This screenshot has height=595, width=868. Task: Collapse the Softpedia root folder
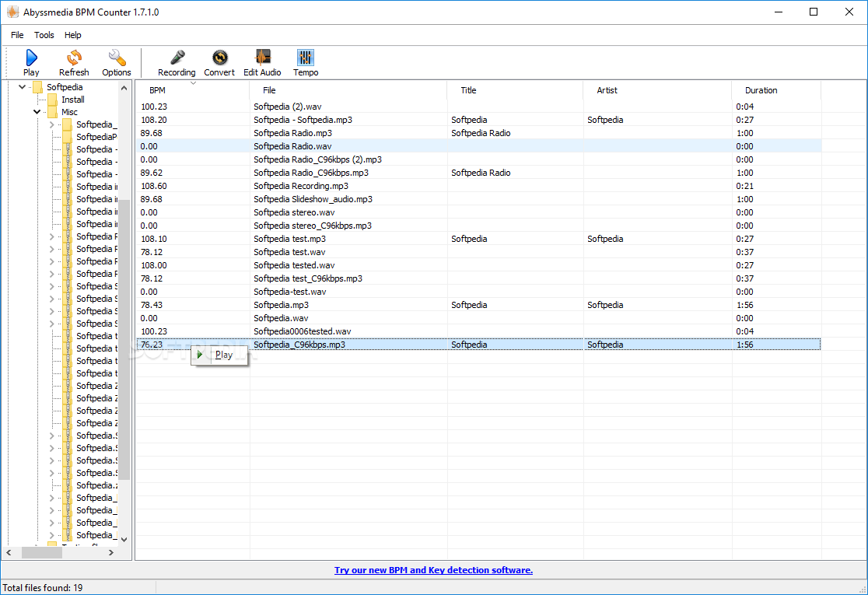tap(22, 87)
